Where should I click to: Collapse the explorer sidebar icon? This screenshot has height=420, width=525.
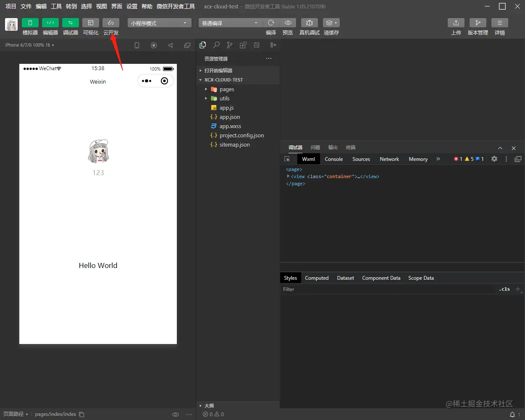[x=273, y=45]
